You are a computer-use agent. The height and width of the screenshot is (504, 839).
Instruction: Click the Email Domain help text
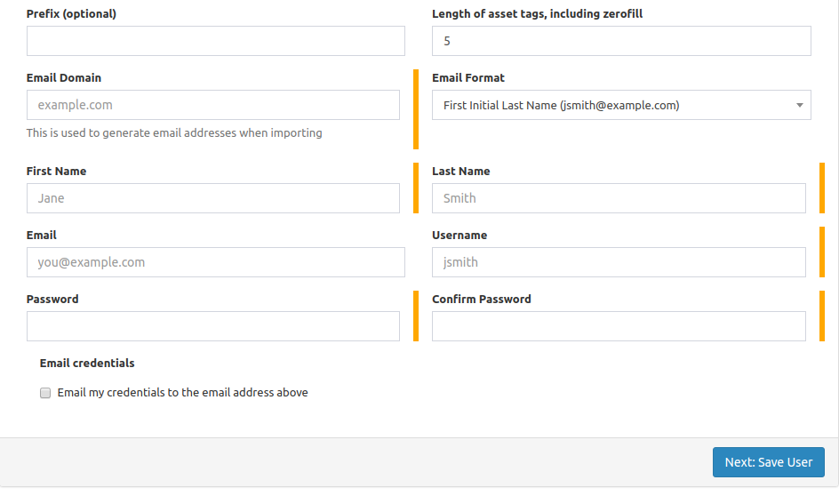click(x=174, y=132)
